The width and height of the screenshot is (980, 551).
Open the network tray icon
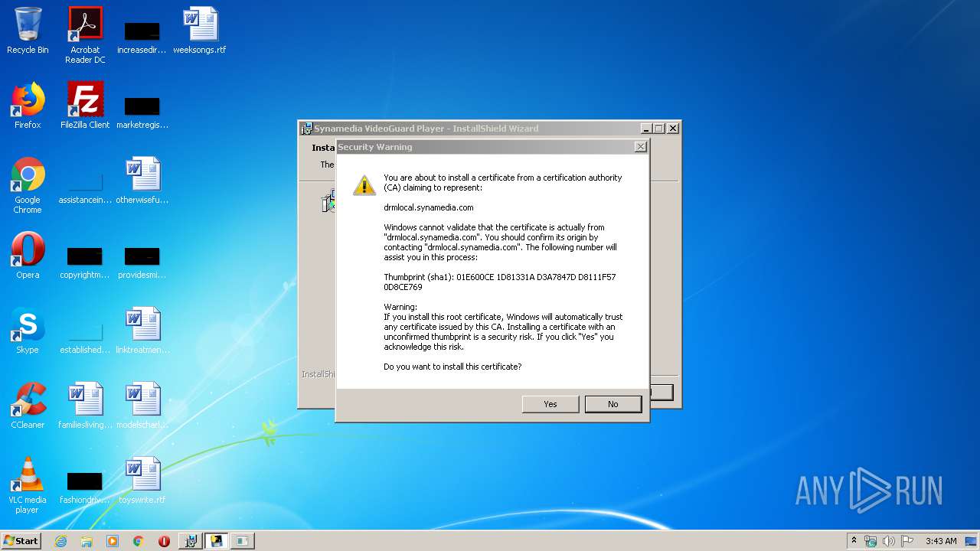(871, 541)
